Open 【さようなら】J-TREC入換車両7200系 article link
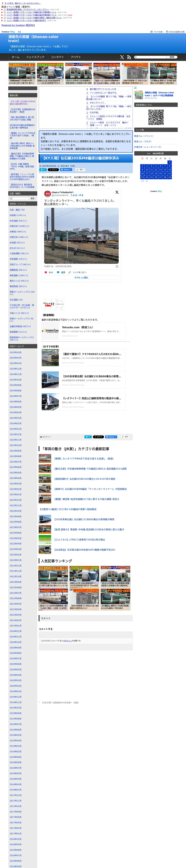This screenshot has width=186, height=868. [79, 539]
